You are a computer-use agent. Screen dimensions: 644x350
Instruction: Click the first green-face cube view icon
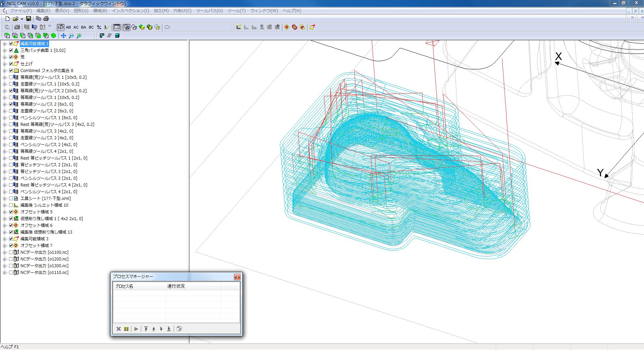(7, 36)
